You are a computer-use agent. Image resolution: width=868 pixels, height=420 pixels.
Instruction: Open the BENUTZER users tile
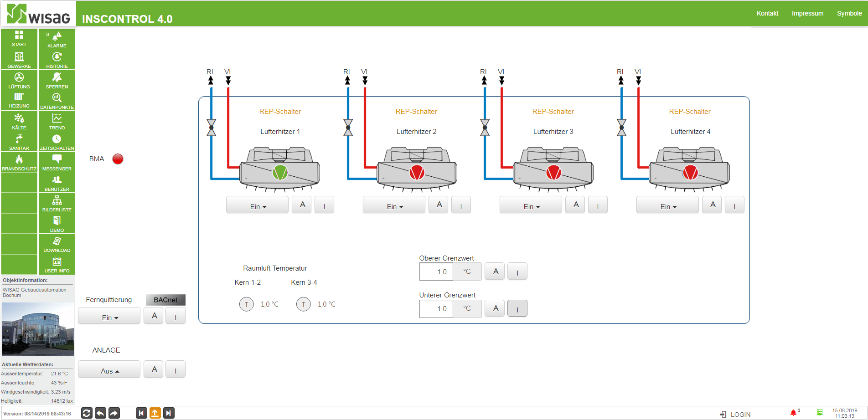[57, 182]
